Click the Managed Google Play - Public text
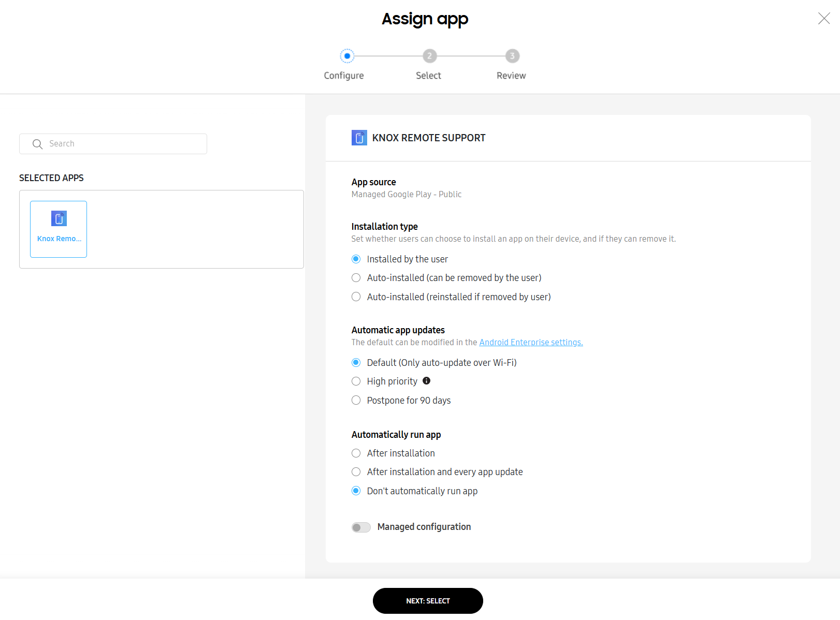 (x=407, y=194)
